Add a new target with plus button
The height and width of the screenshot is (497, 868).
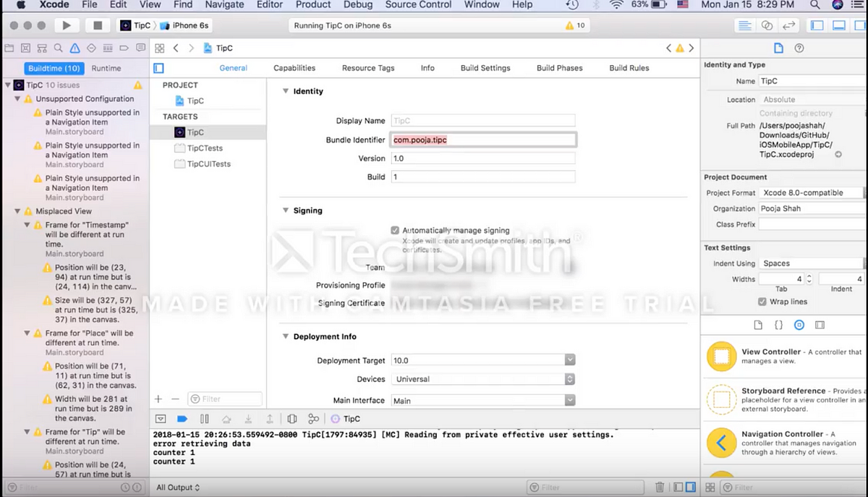(158, 399)
